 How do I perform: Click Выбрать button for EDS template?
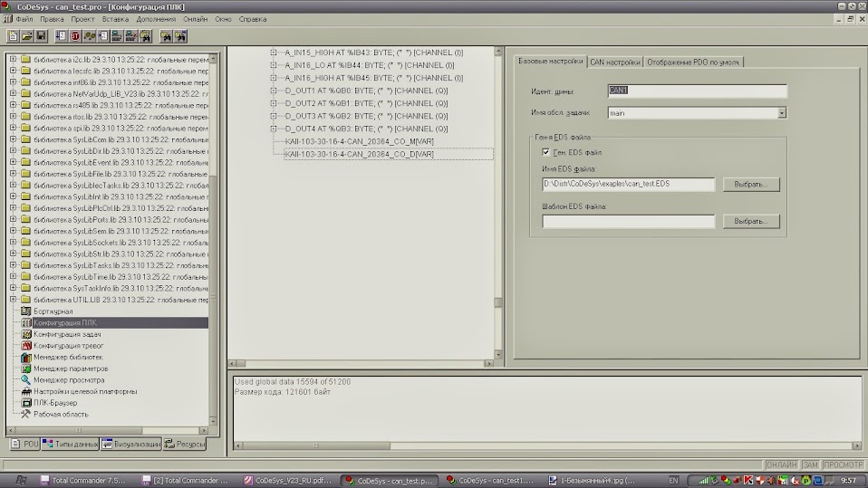coord(751,221)
